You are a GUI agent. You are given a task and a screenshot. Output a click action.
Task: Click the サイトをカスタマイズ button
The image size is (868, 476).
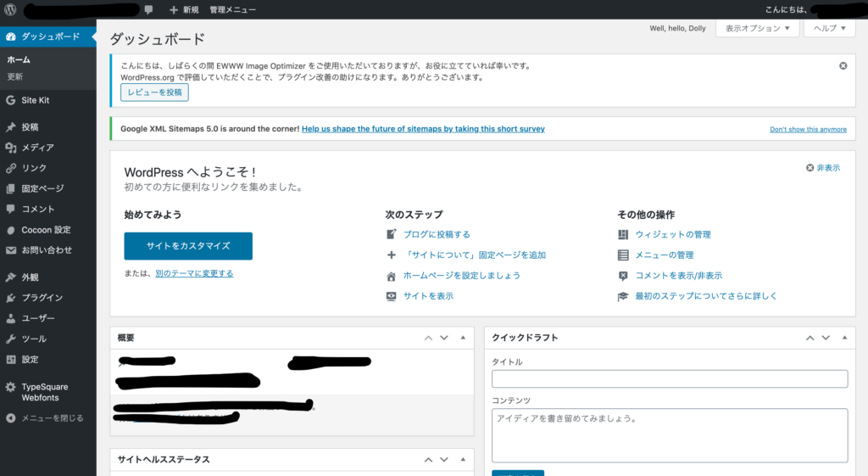pyautogui.click(x=188, y=246)
